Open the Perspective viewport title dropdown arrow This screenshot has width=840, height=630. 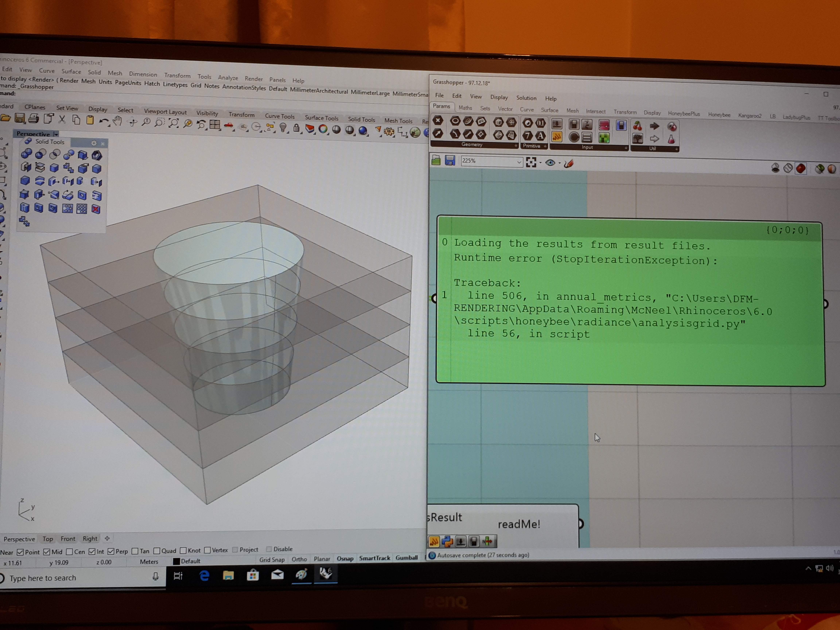click(x=56, y=134)
